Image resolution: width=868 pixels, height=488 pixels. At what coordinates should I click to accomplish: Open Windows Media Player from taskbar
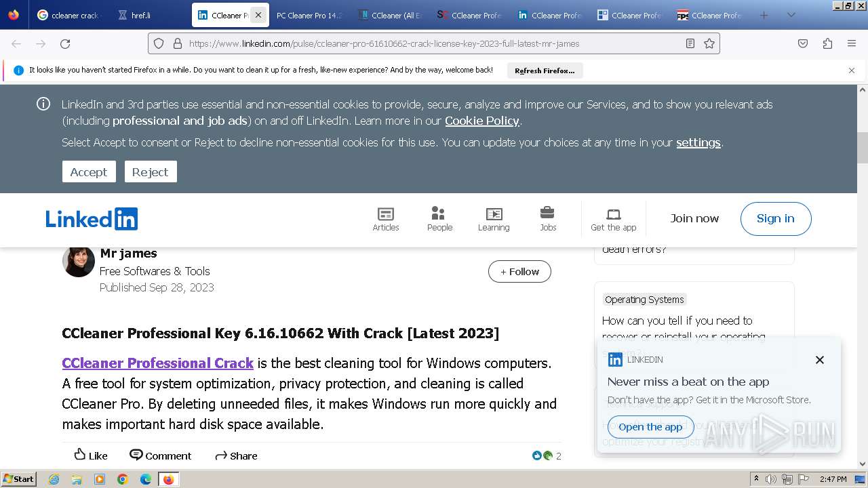click(x=100, y=479)
